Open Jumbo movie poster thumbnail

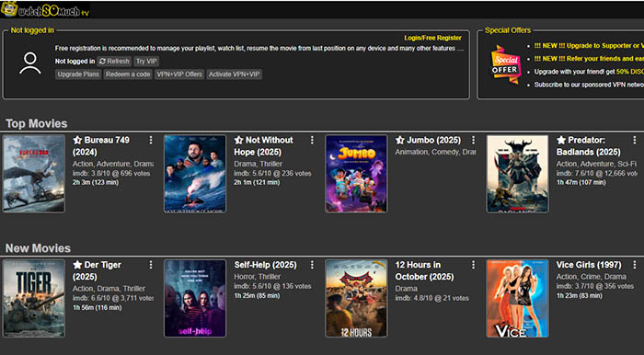point(356,174)
